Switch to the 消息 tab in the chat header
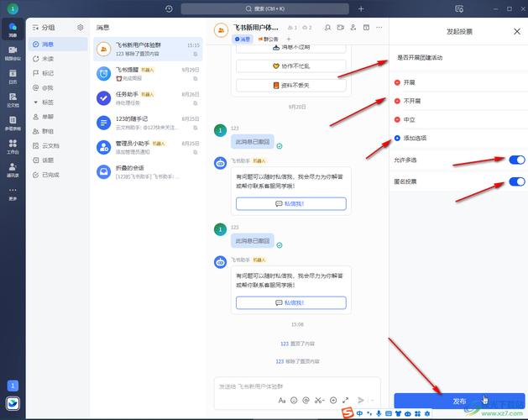 tap(242, 39)
